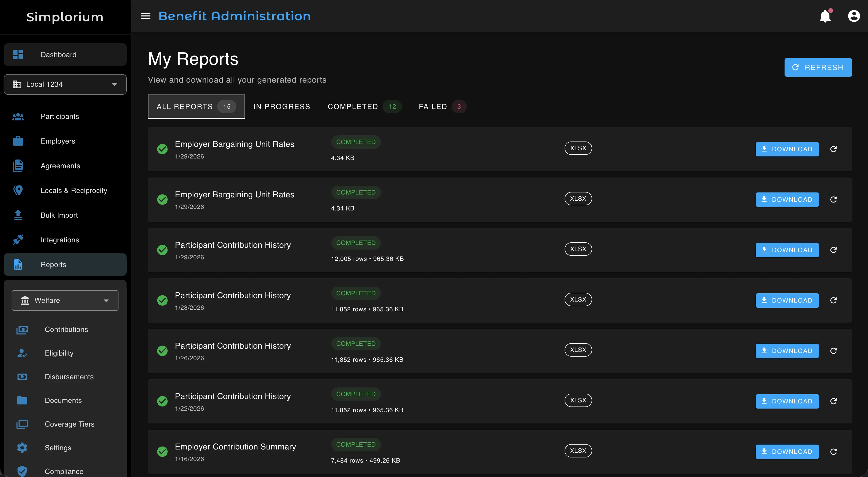868x477 pixels.
Task: Click the REFRESH button
Action: click(818, 67)
